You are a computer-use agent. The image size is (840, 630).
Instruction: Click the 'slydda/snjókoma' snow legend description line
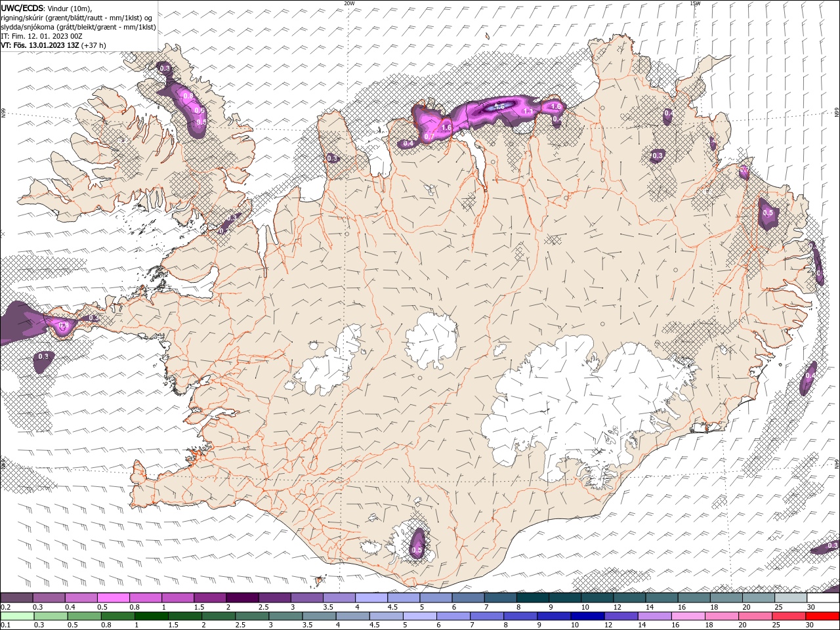click(78, 27)
